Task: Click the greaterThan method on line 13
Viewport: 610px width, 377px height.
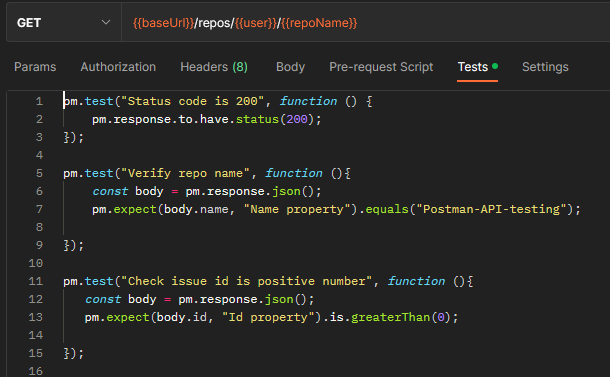Action: (390, 317)
